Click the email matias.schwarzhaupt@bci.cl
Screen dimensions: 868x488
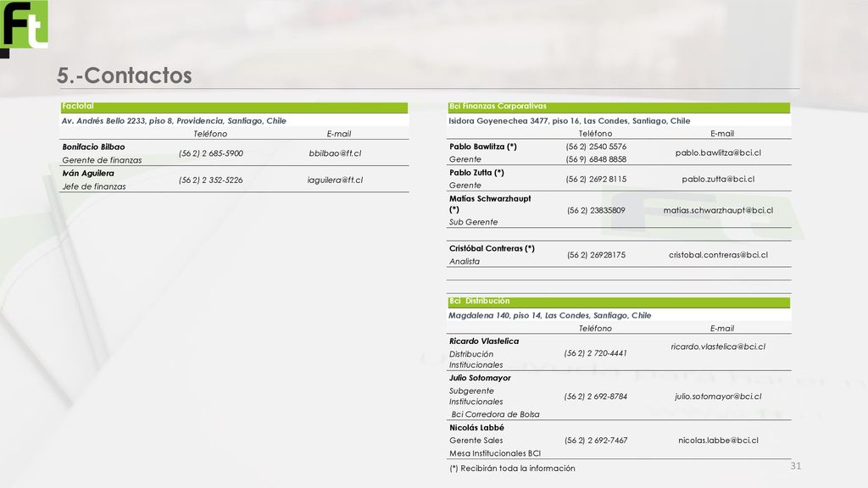tap(718, 210)
